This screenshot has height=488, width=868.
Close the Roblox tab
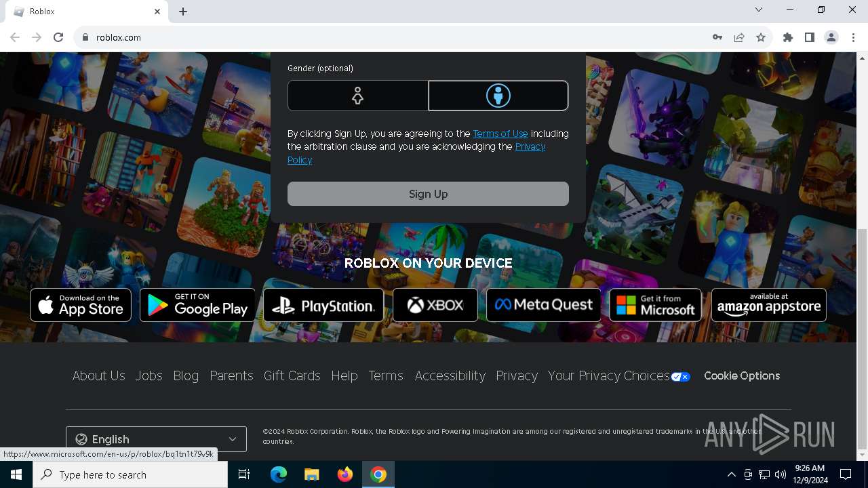pos(157,12)
